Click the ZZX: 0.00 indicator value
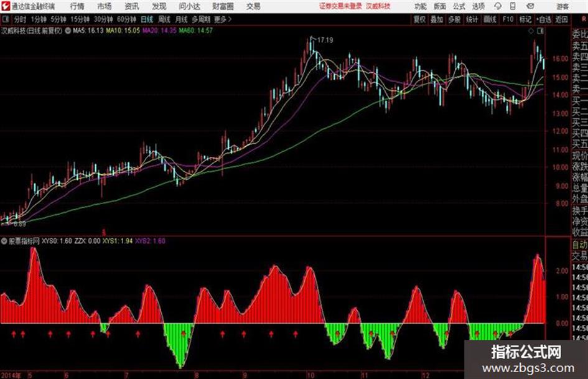This screenshot has height=379, width=588. 87,241
